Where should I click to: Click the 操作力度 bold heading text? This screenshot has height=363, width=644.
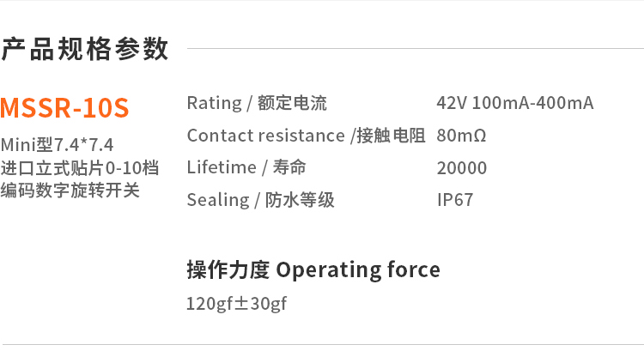point(228,269)
